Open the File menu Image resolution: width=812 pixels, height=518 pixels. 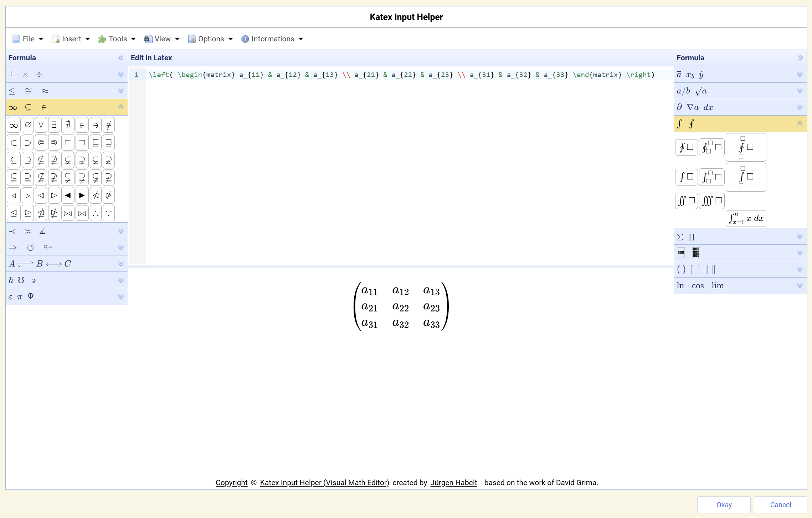[x=28, y=39]
